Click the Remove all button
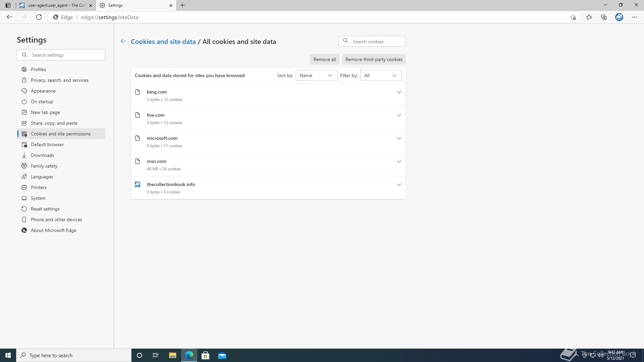The height and width of the screenshot is (362, 644). [x=324, y=59]
